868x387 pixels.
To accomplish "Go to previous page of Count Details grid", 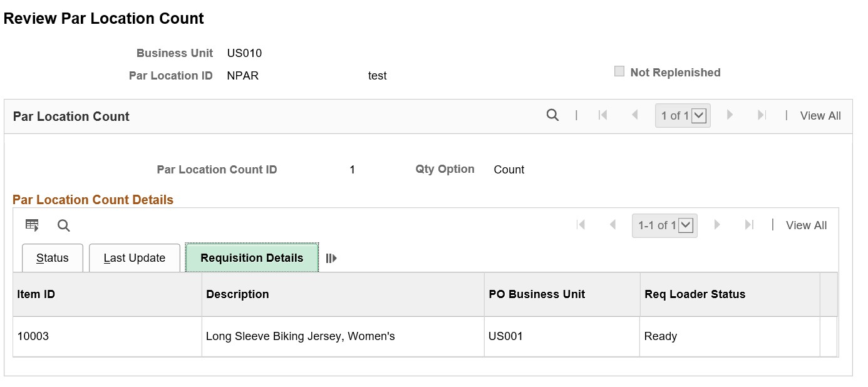I will pyautogui.click(x=612, y=225).
